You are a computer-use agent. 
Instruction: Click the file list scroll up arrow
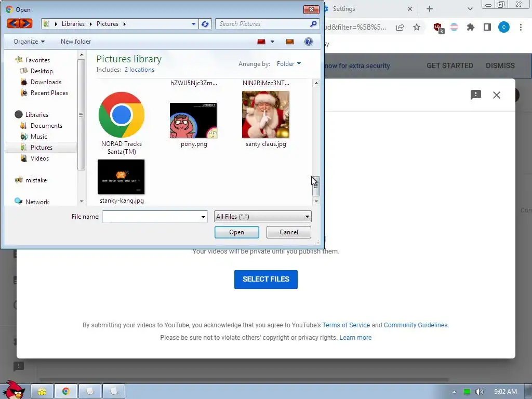pos(316,83)
